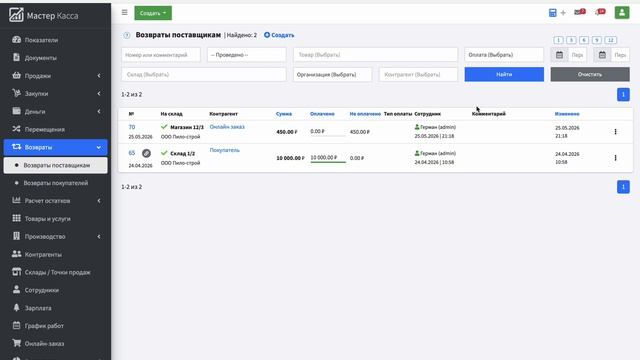Screen dimensions: 640x360
Task: Open Показатели in the sidebar
Action: point(56,40)
